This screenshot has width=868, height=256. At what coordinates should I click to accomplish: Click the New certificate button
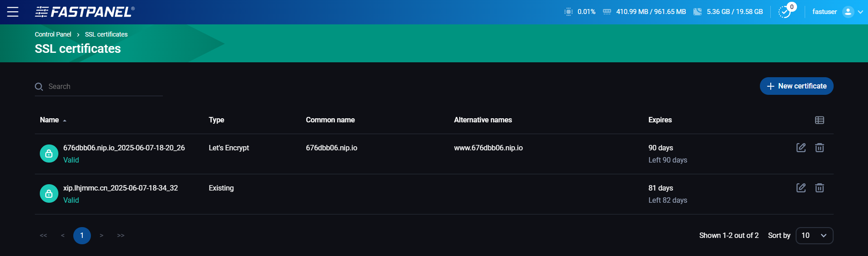796,86
